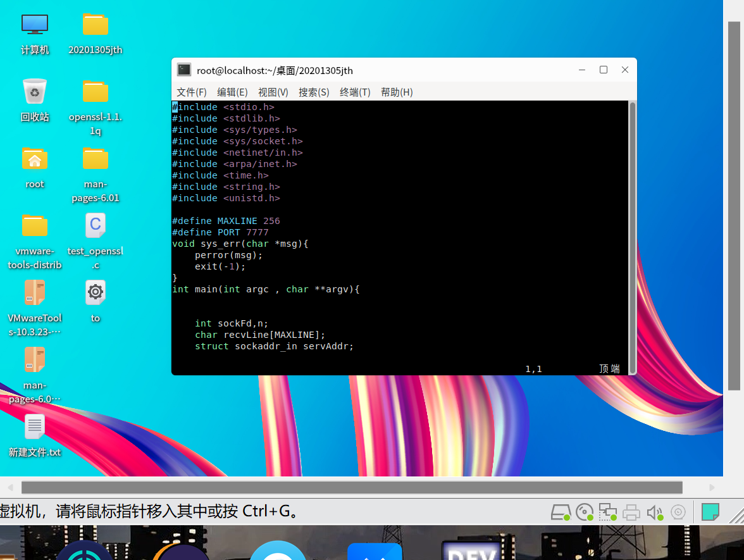Select the man-pages-6.01 folder icon
Image resolution: width=744 pixels, height=560 pixels.
(x=96, y=158)
